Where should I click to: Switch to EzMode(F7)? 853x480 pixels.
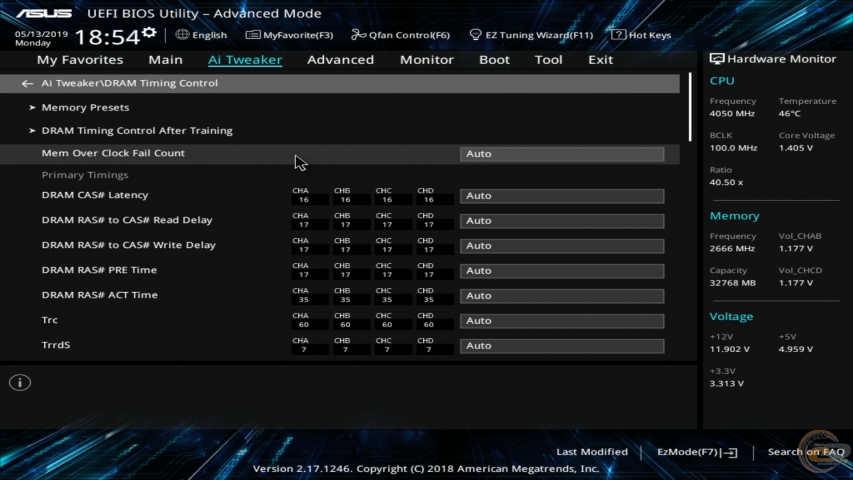click(x=697, y=452)
